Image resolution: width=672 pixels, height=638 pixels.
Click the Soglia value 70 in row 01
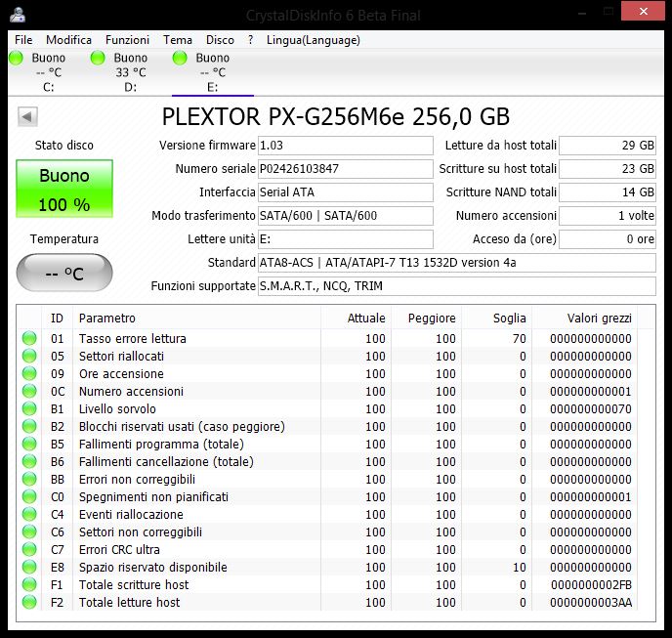pyautogui.click(x=519, y=338)
